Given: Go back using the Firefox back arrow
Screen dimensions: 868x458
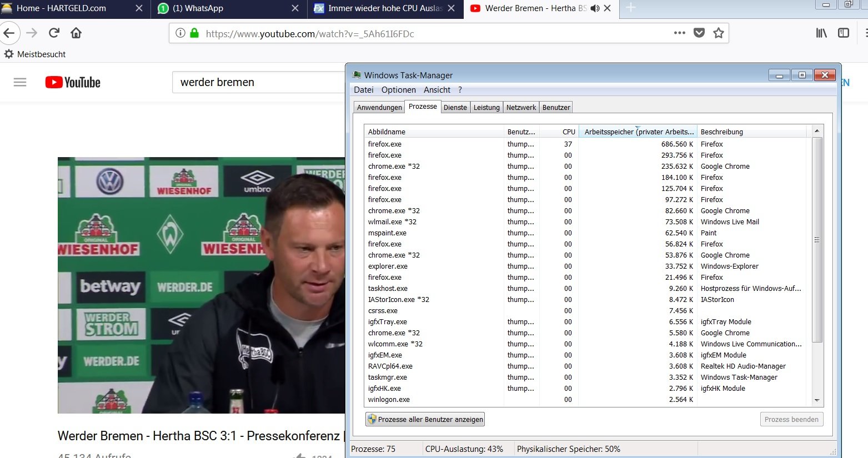Looking at the screenshot, I should pyautogui.click(x=9, y=33).
